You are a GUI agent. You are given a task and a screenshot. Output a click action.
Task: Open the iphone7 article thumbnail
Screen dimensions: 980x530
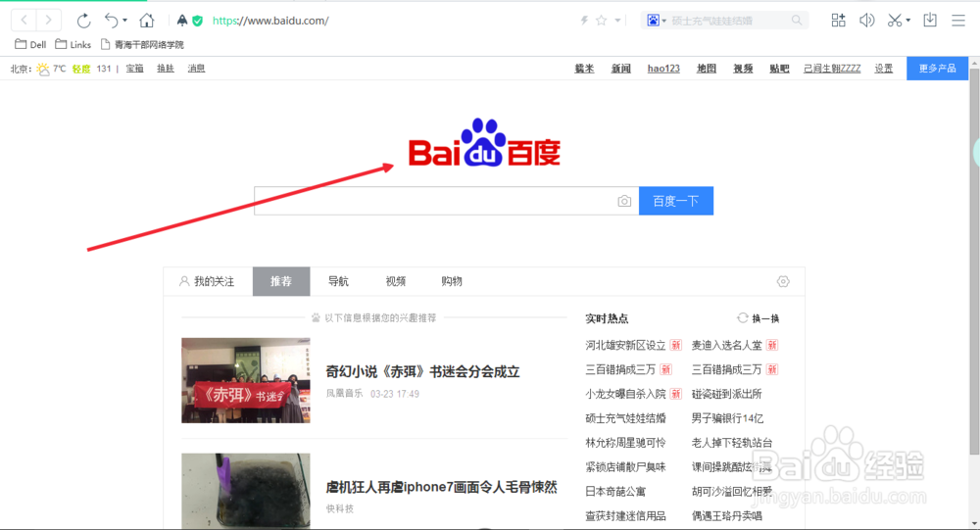246,491
